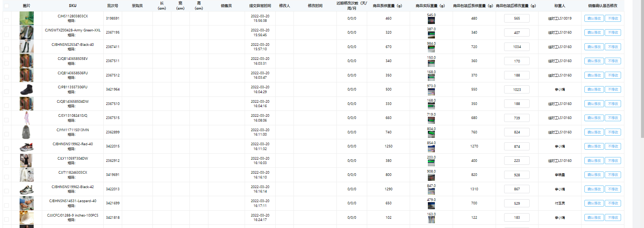Open scale photo under 854.0 weight
The image size is (644, 228).
pos(431,149)
